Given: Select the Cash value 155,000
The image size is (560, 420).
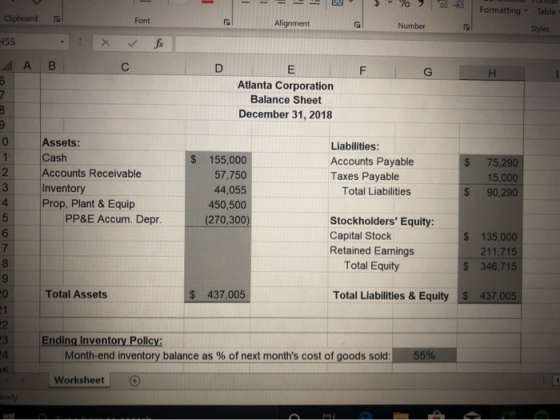Looking at the screenshot, I should point(218,160).
